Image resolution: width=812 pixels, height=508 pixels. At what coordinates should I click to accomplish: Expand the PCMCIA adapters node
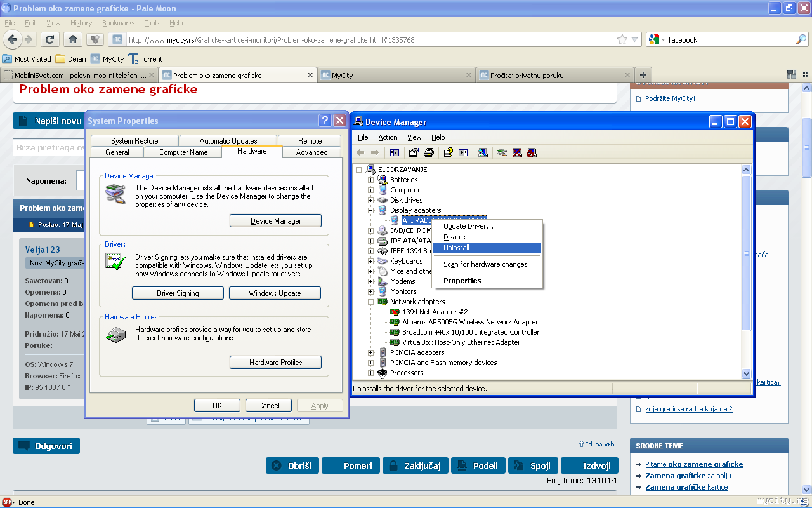coord(370,352)
